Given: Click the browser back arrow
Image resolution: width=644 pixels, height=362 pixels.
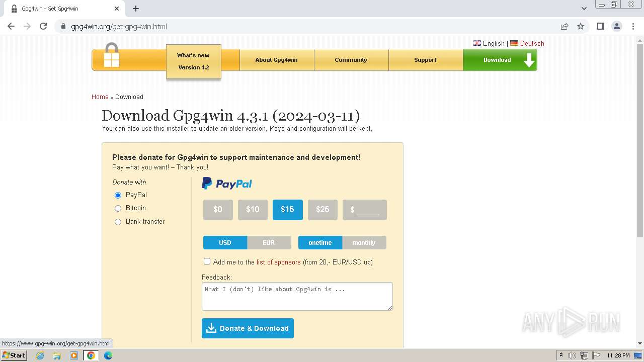Looking at the screenshot, I should [x=11, y=27].
